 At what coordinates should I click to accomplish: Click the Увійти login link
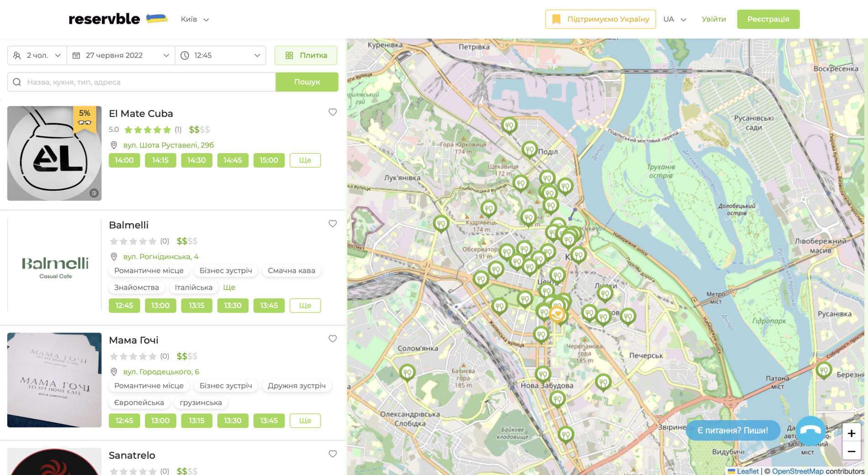click(x=714, y=19)
